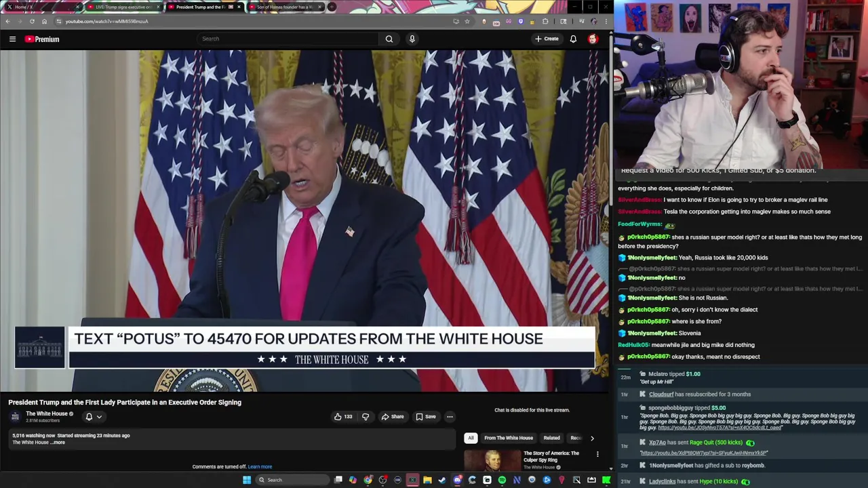Switch to Son of Hamas founder tab
868x488 pixels.
tap(285, 7)
